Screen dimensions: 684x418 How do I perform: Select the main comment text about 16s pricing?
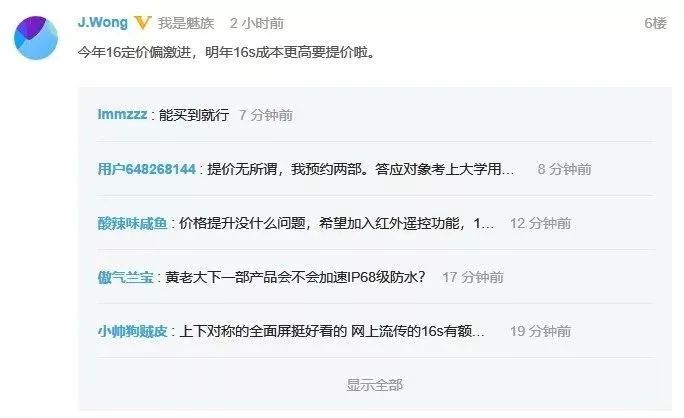pyautogui.click(x=226, y=52)
